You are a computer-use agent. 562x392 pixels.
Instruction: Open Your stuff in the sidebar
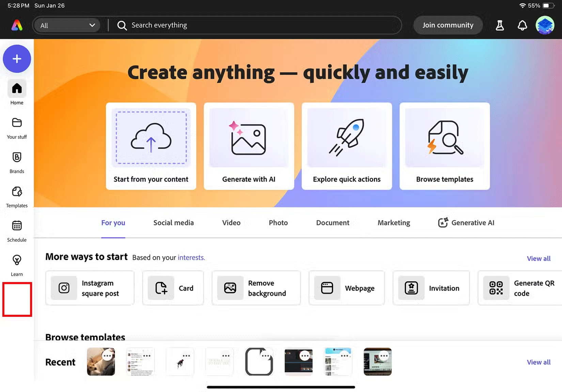point(16,127)
